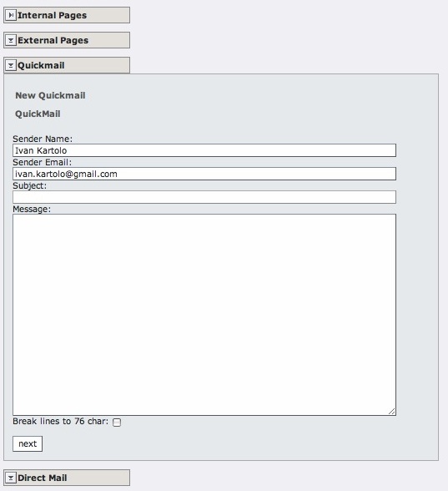The height and width of the screenshot is (491, 448).
Task: Click the Break lines to 76 char label
Action: pos(60,421)
